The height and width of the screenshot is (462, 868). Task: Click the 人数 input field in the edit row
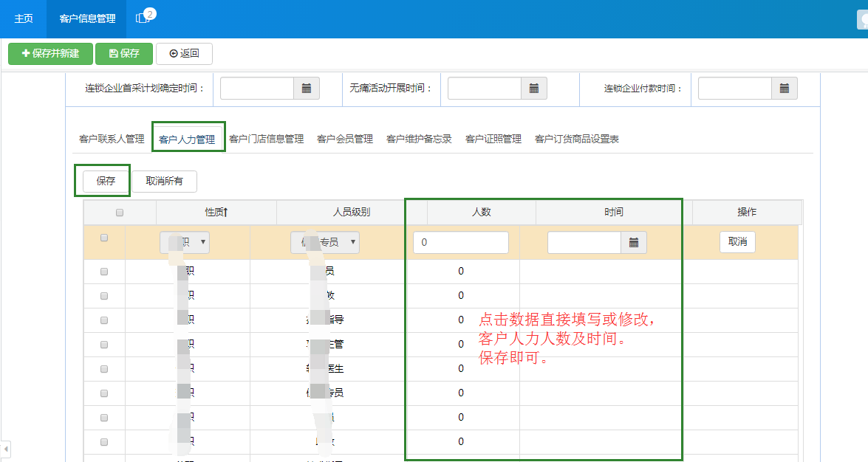460,241
